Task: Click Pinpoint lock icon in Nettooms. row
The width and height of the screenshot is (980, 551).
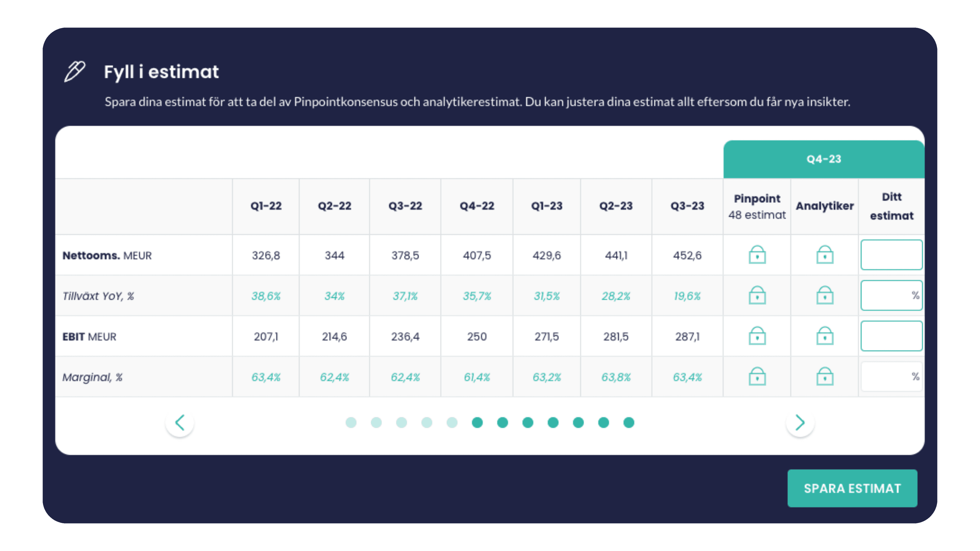Action: 757,255
